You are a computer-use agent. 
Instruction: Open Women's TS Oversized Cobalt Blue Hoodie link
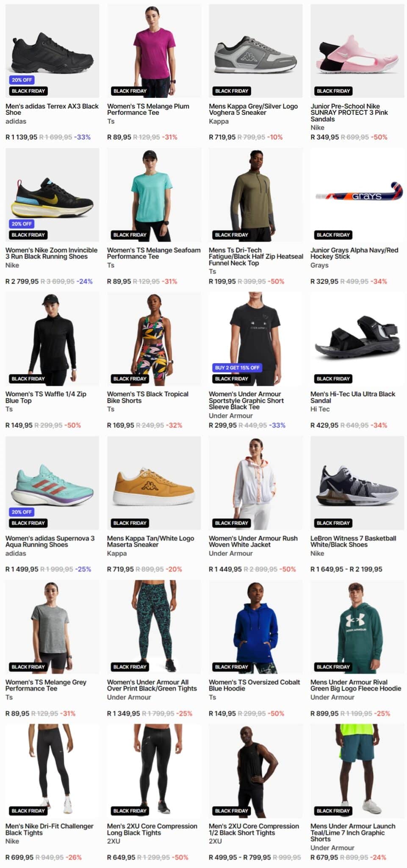click(254, 685)
